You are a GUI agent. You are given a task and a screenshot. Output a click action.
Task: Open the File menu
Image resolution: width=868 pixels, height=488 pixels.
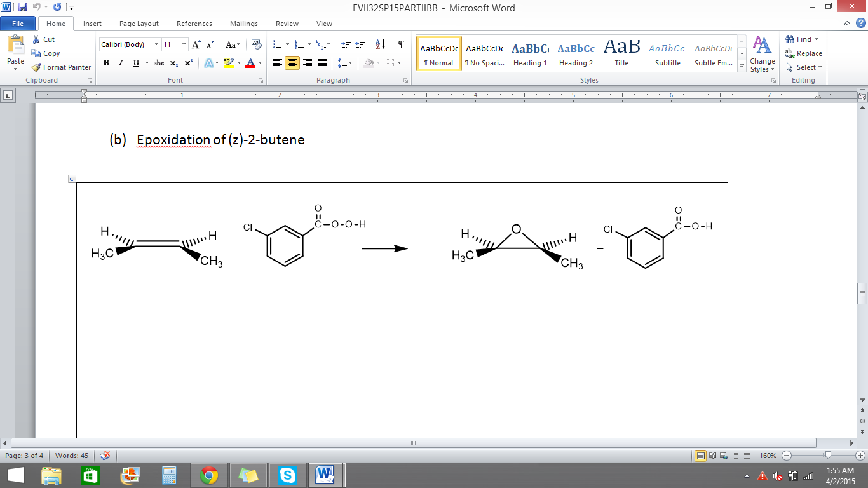pyautogui.click(x=18, y=23)
